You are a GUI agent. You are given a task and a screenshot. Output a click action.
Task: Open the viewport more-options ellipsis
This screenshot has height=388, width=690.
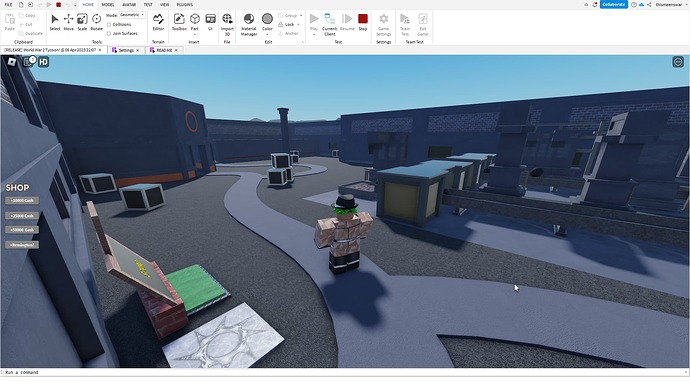[678, 62]
